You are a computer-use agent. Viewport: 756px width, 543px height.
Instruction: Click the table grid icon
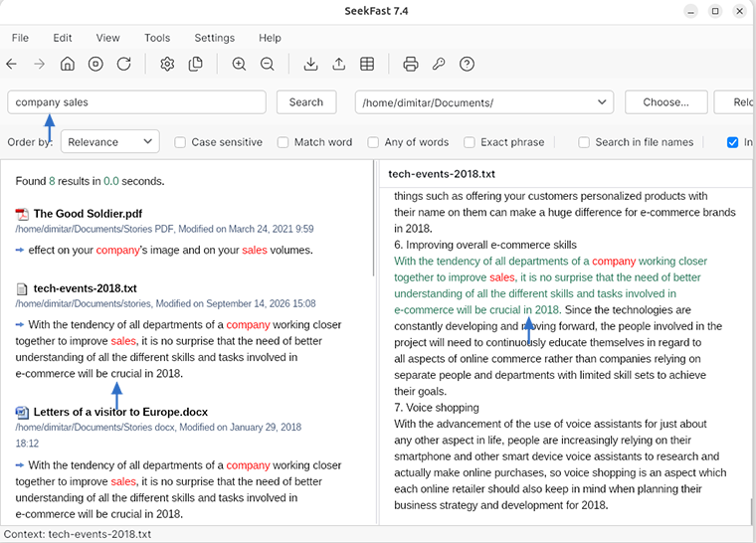(x=367, y=64)
